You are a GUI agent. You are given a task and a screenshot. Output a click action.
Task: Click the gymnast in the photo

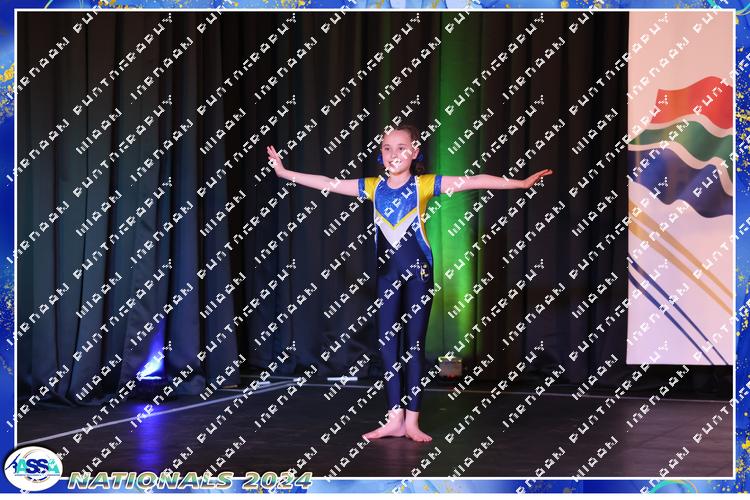[407, 283]
